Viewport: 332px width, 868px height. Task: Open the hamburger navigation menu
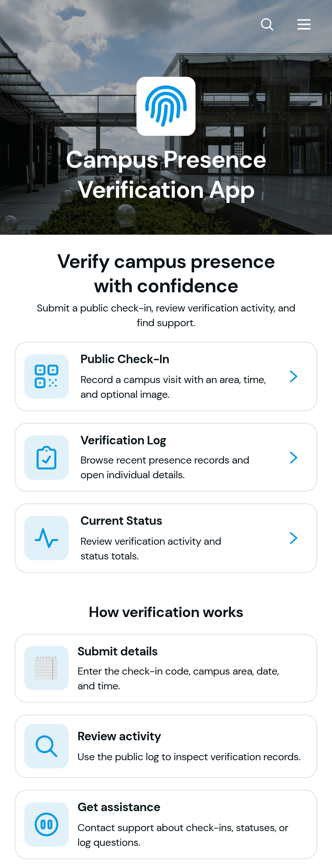click(x=304, y=24)
